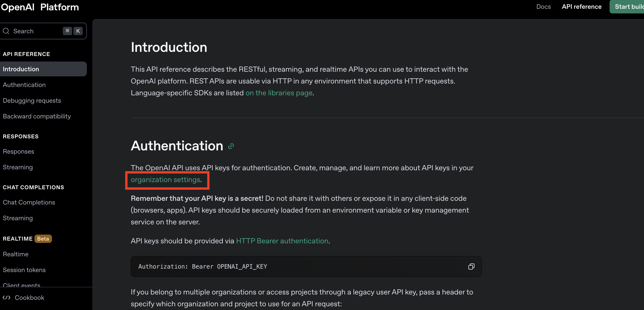This screenshot has height=310, width=644.
Task: Go to Authentication sidebar item
Action: pyautogui.click(x=24, y=85)
